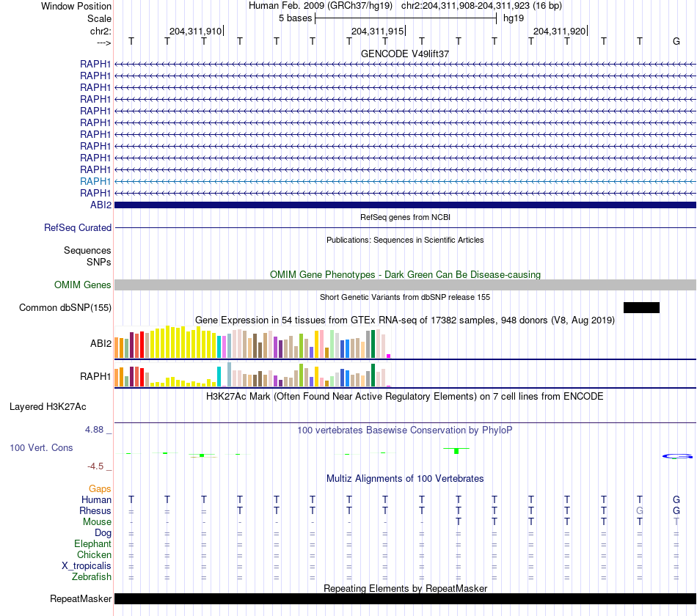The height and width of the screenshot is (616, 697).
Task: Click the chr2: base position label
Action: pos(101,31)
